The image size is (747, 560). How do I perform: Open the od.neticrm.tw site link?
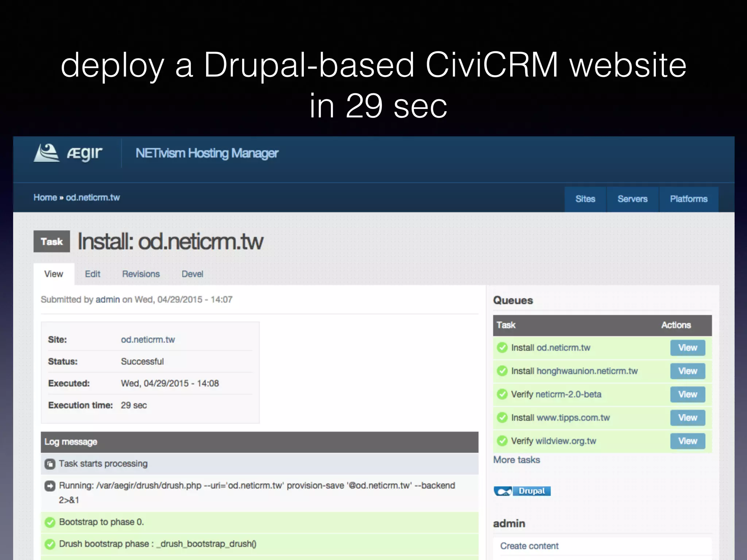148,340
